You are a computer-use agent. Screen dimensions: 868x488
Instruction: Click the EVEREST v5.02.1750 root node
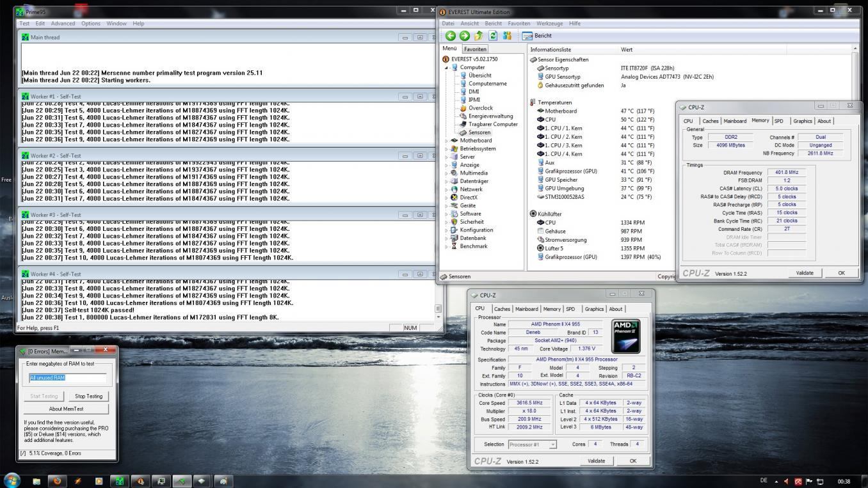469,59
